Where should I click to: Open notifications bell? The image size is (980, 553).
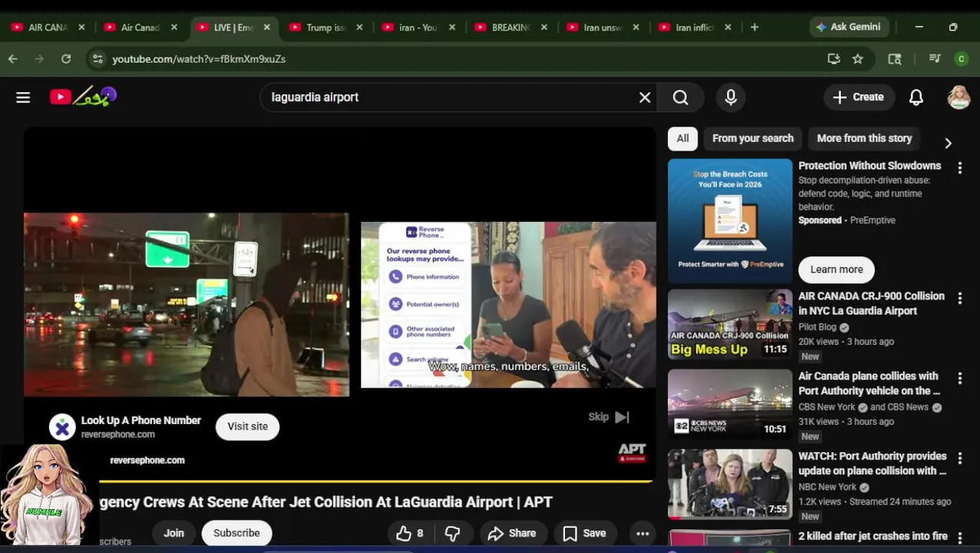point(916,98)
